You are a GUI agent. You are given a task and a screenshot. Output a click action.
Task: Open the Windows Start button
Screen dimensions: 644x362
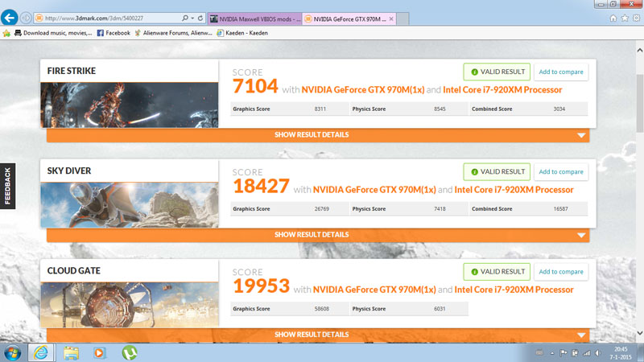[x=12, y=353]
